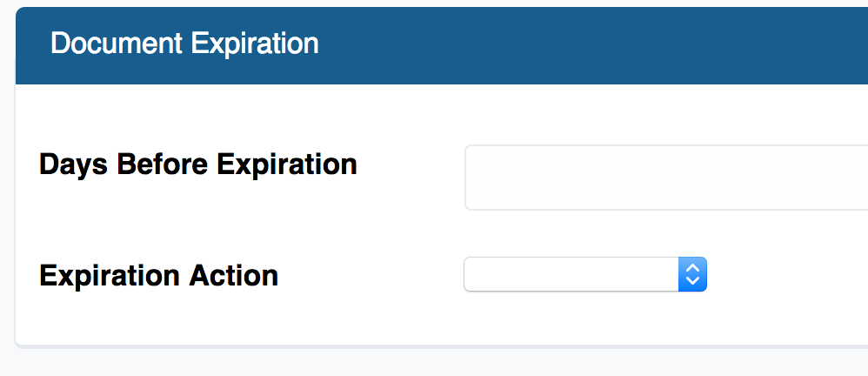Click the Days Before Expiration label
The image size is (868, 376).
tap(198, 164)
